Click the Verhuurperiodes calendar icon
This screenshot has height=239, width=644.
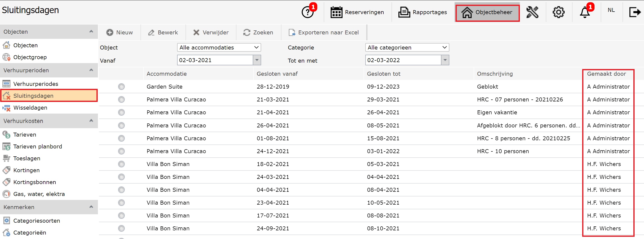6,84
